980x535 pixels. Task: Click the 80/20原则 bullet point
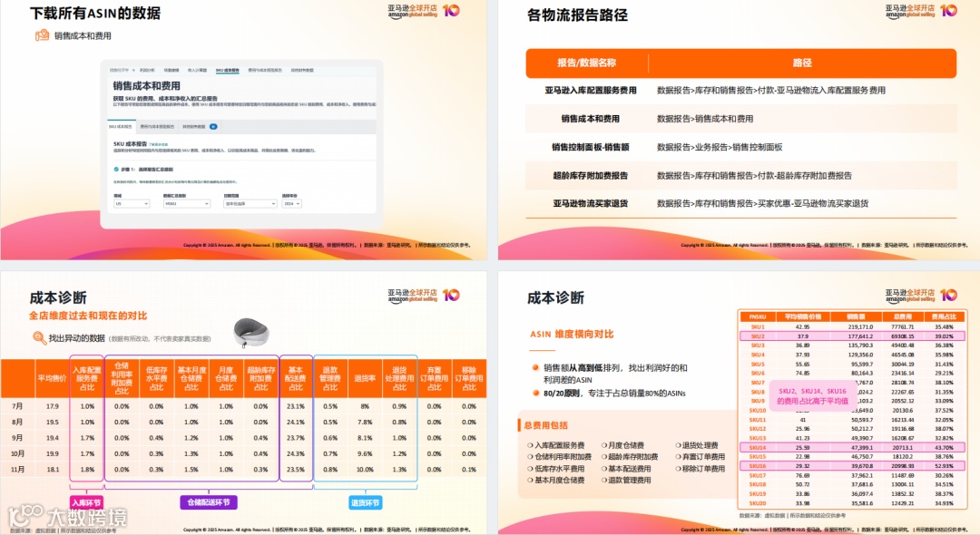609,394
